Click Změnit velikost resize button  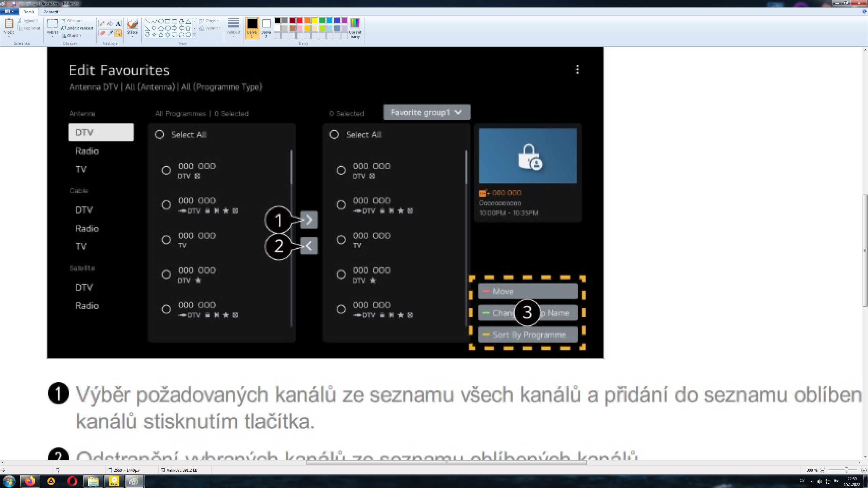click(77, 28)
